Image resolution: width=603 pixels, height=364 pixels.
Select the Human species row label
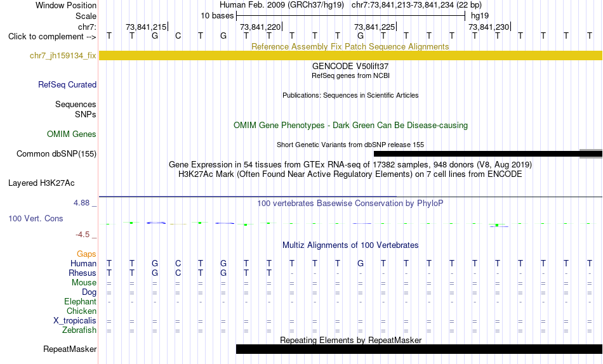(83, 264)
